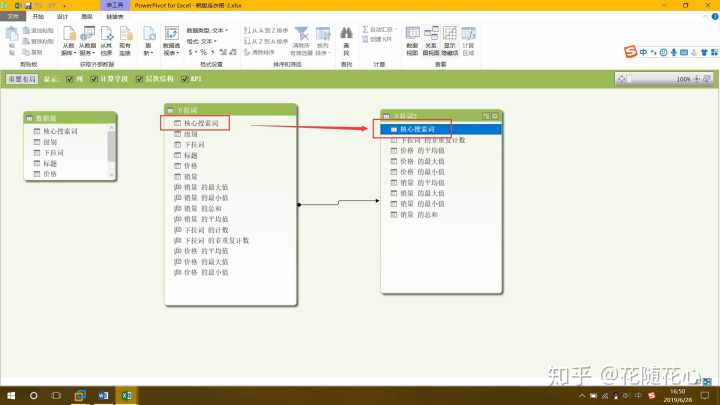Click the scroll-up arrow in the left table
720x405 pixels.
[111, 127]
